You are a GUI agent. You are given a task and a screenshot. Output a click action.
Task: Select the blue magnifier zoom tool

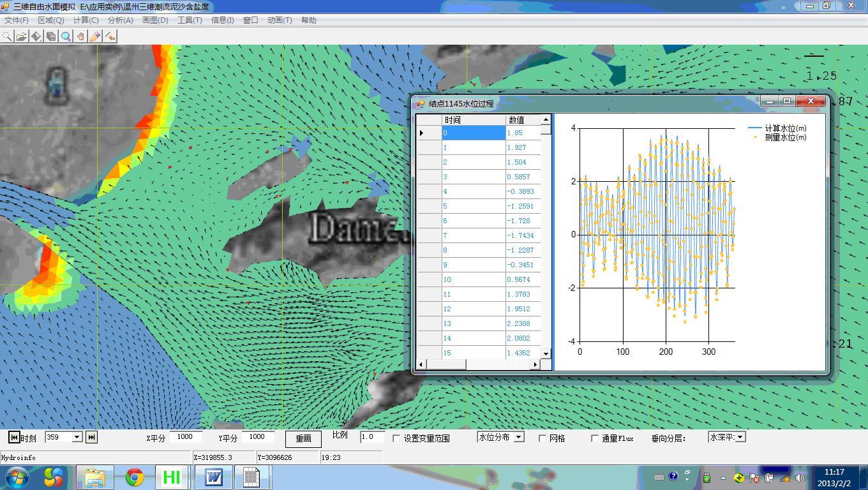66,36
